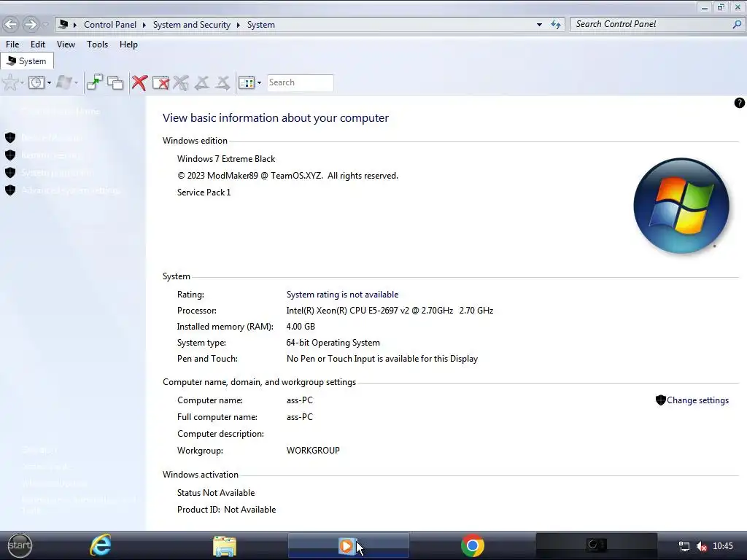This screenshot has width=747, height=560.
Task: Open the Tools menu
Action: [97, 44]
